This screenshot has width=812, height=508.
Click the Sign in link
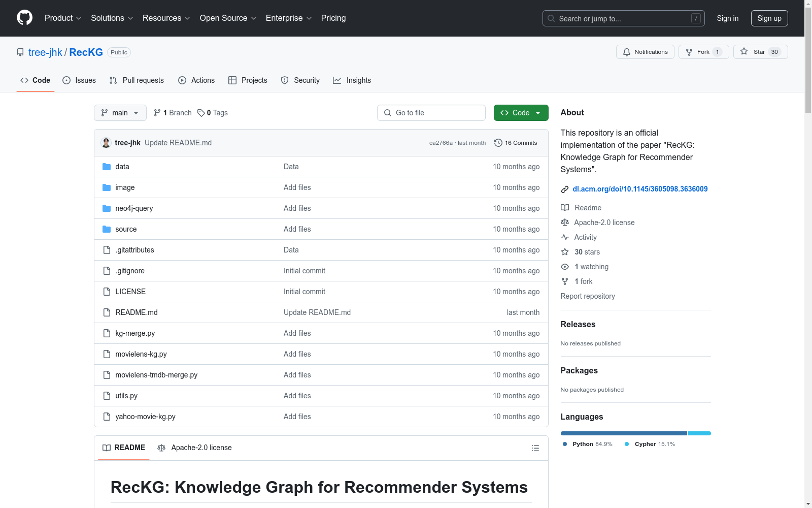pyautogui.click(x=728, y=18)
